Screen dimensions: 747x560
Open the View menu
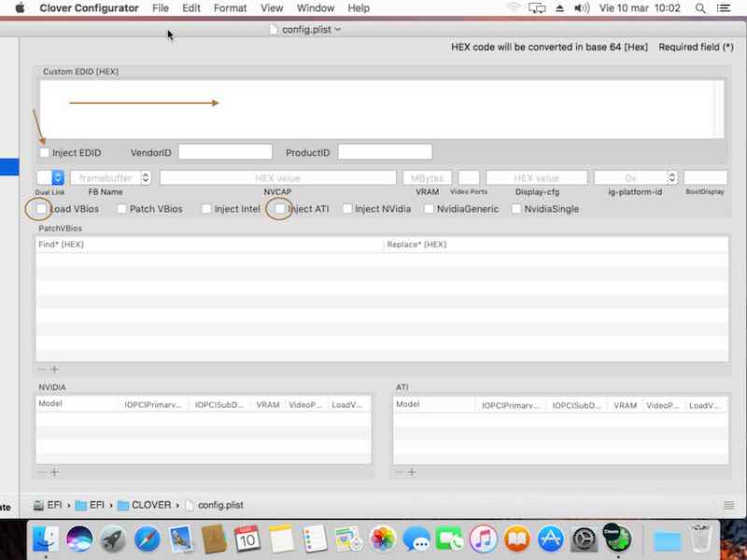pyautogui.click(x=272, y=8)
